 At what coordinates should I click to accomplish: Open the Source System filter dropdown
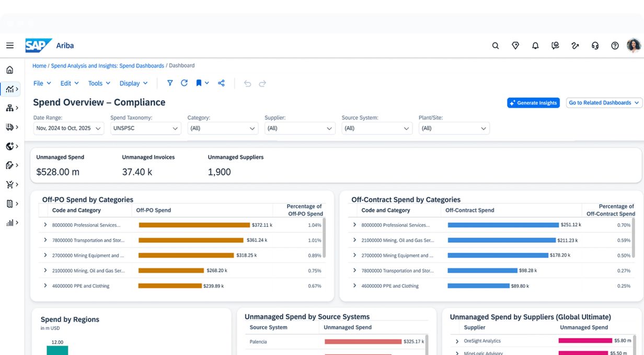click(377, 128)
